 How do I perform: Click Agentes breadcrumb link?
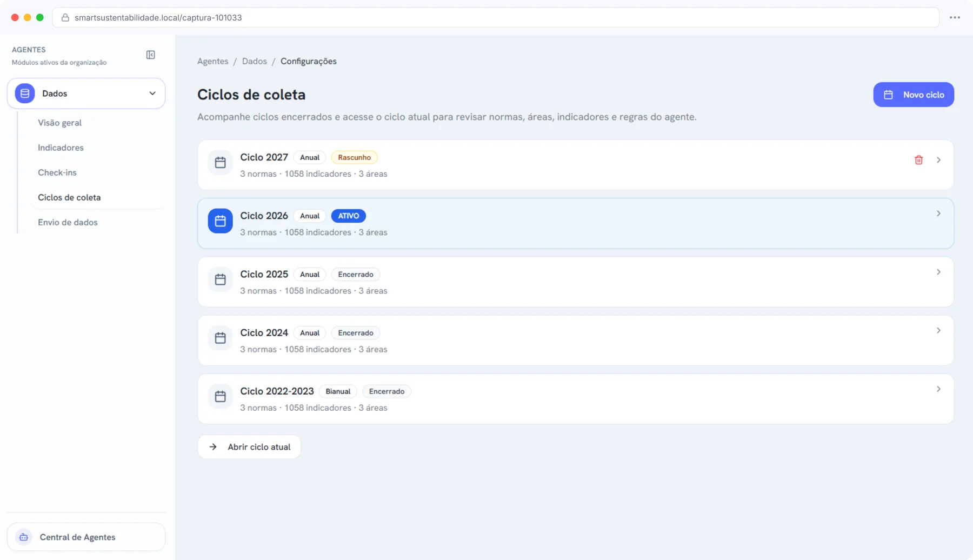pyautogui.click(x=213, y=61)
